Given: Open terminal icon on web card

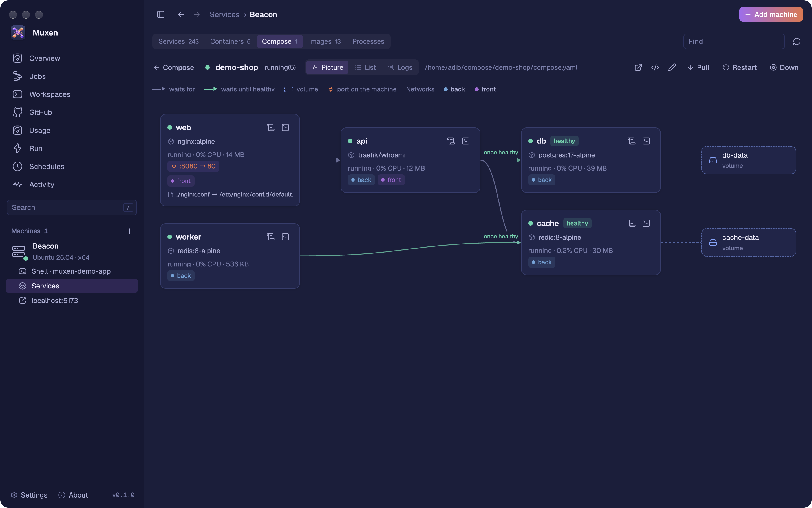Looking at the screenshot, I should tap(285, 127).
